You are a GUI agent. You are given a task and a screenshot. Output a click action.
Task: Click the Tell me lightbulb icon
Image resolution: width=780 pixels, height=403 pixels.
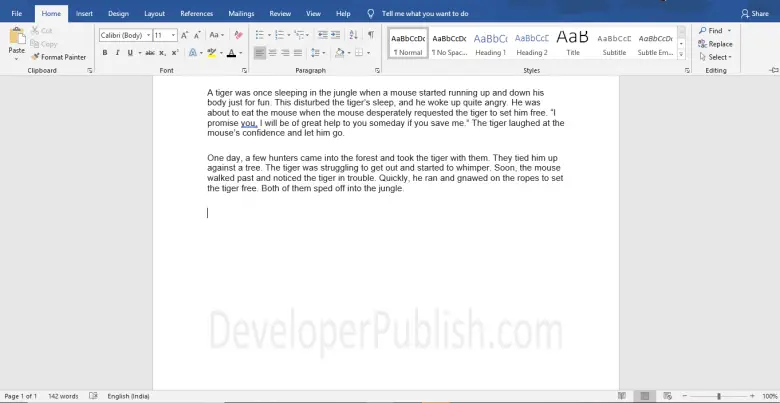tap(371, 13)
